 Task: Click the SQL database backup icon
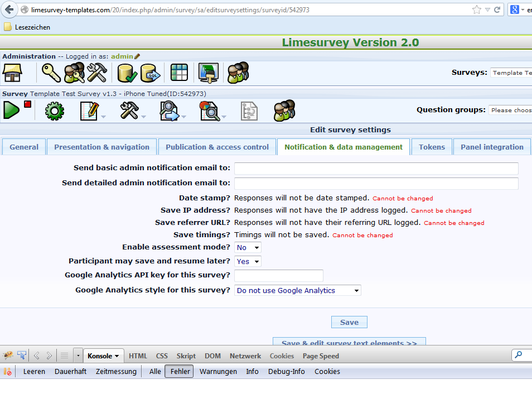pos(150,73)
